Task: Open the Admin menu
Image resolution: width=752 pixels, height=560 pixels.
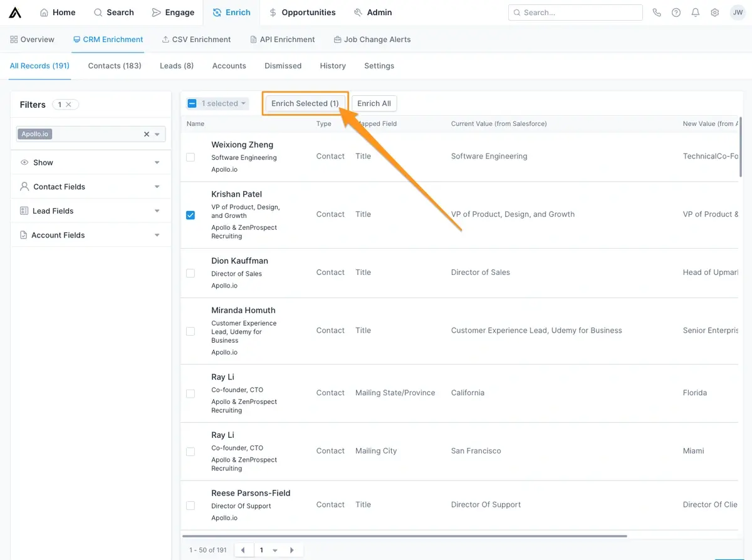Action: tap(373, 13)
